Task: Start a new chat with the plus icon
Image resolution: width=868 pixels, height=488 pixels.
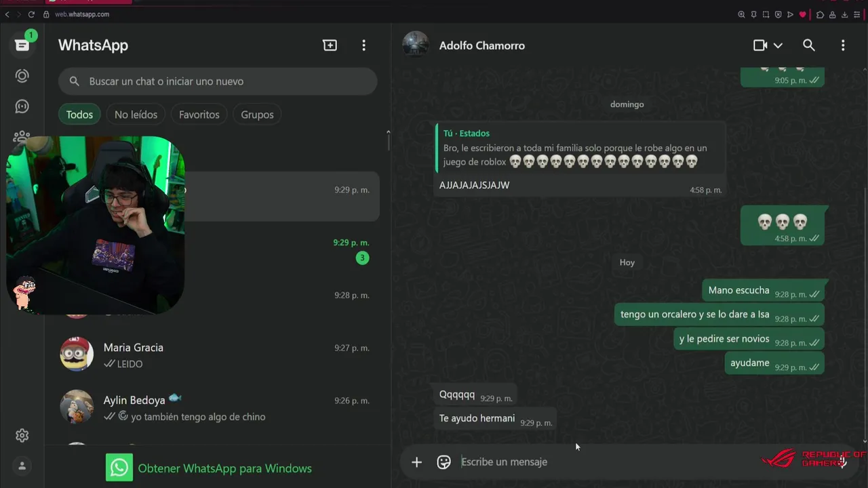Action: 330,45
